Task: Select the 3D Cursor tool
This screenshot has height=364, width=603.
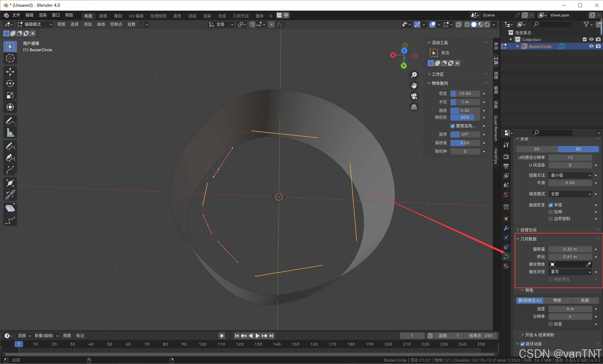Action: point(10,58)
